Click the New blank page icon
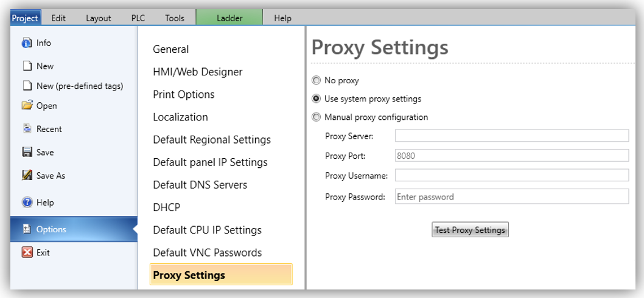This screenshot has height=298, width=644. pyautogui.click(x=27, y=66)
